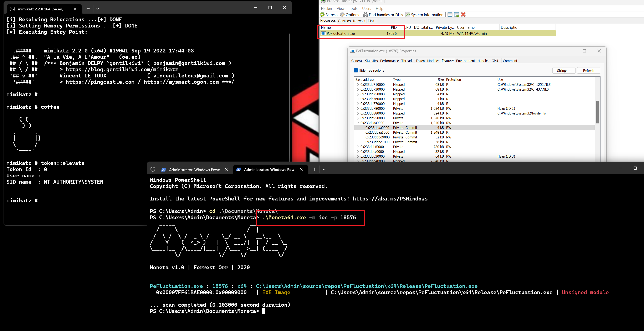This screenshot has width=644, height=331.
Task: Click the Refresh button in Process Hacker
Action: [331, 14]
